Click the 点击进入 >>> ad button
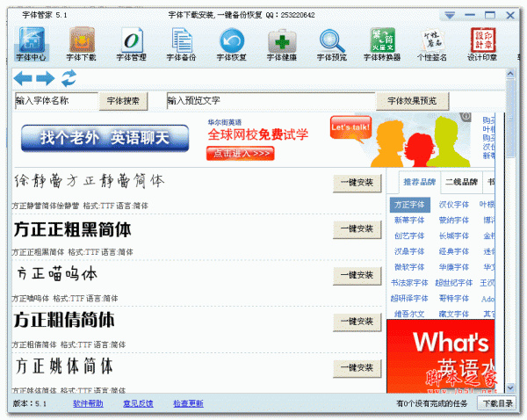 (241, 154)
